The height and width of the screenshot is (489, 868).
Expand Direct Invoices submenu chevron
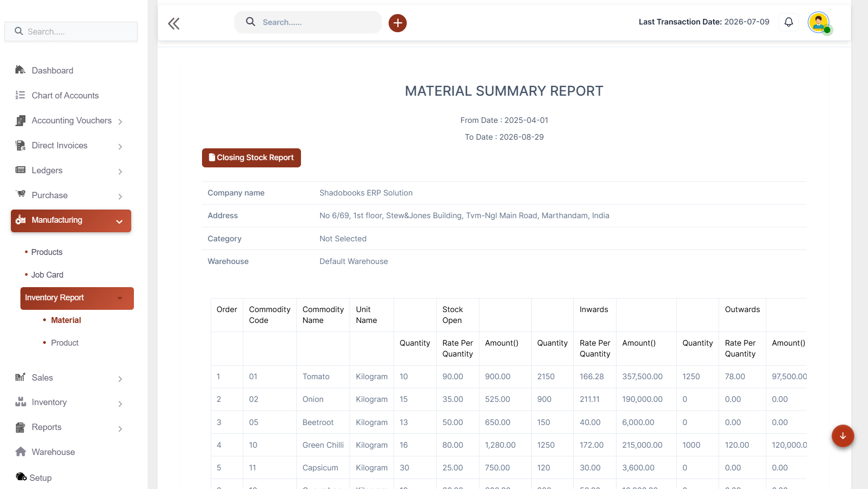coord(120,147)
